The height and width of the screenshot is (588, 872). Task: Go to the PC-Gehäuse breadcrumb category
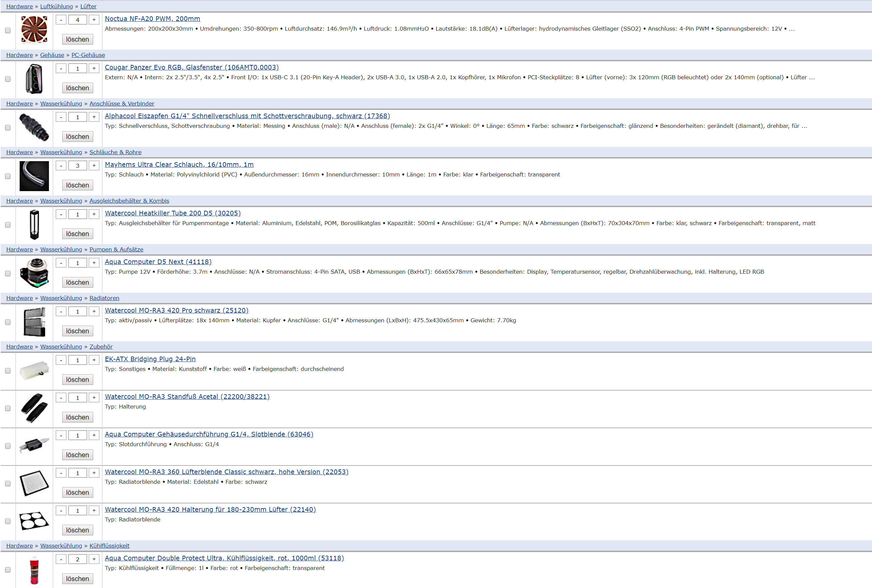(88, 55)
